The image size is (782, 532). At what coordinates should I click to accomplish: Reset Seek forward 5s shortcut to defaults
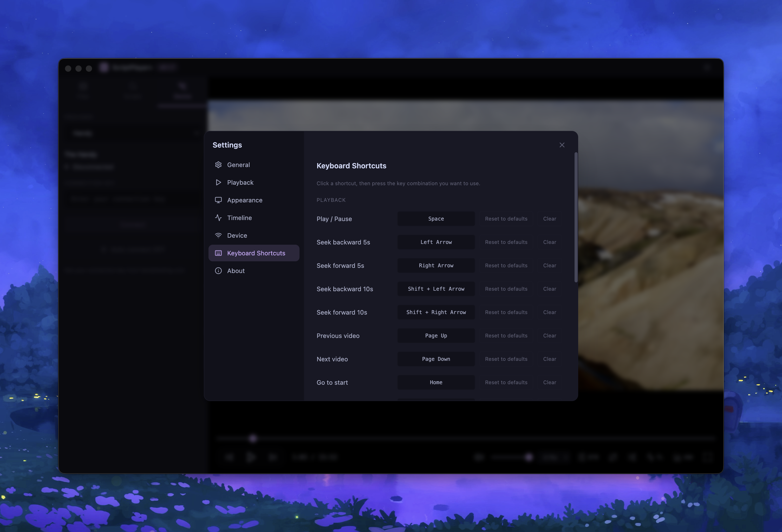(506, 266)
